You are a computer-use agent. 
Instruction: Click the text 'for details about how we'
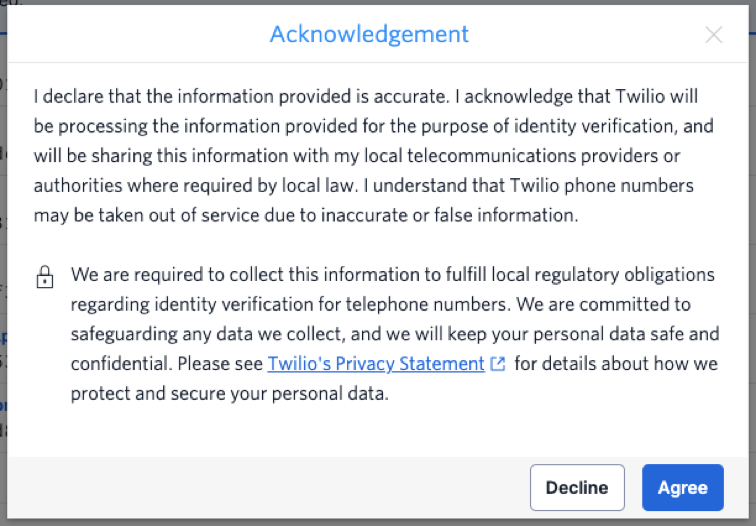click(x=616, y=364)
